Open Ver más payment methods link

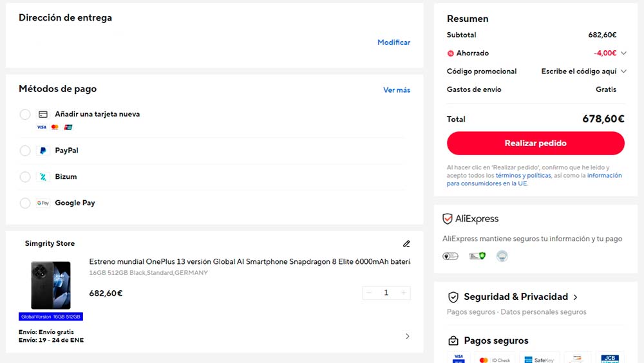[396, 90]
